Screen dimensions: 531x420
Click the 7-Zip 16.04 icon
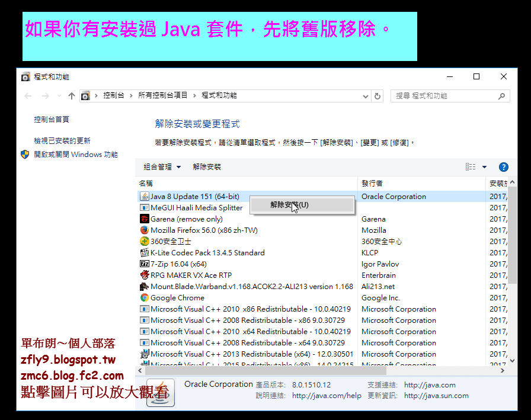click(x=145, y=264)
